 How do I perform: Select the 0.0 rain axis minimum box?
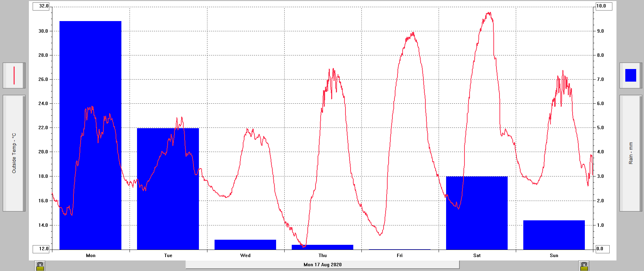603,249
